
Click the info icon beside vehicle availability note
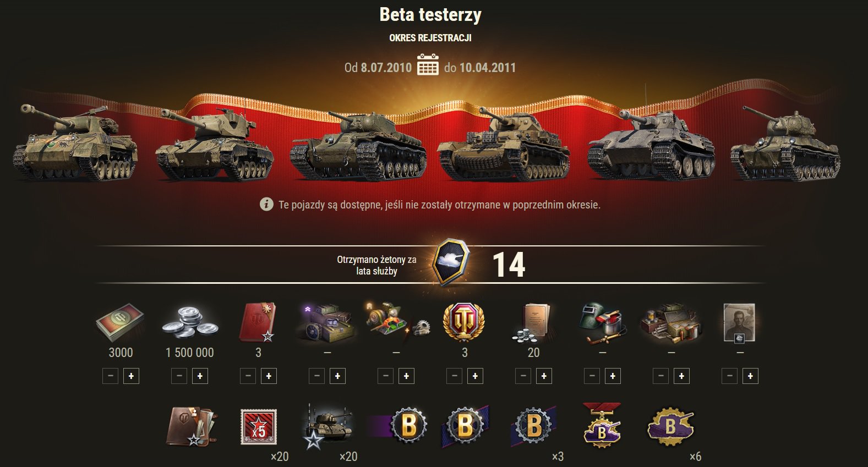[x=266, y=205]
